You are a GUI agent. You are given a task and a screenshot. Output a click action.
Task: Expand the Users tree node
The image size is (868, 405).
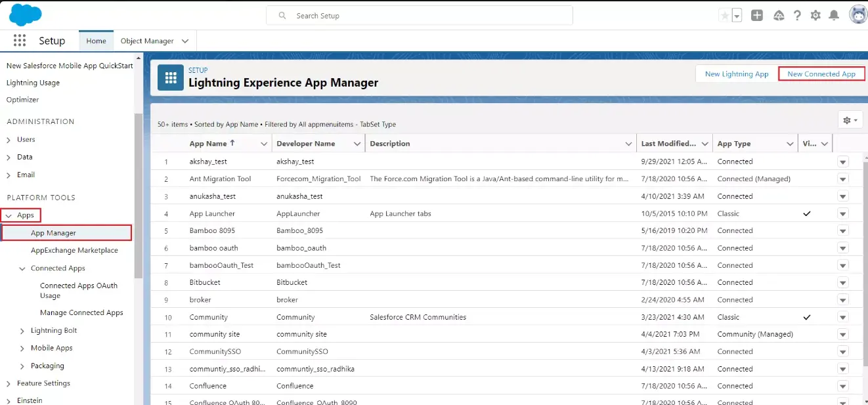[x=9, y=140]
